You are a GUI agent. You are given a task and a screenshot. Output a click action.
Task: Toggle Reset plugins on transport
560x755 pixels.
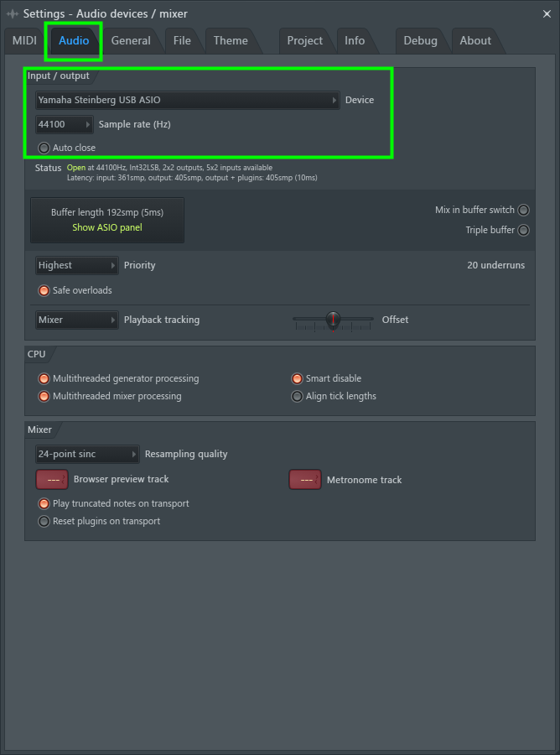pyautogui.click(x=44, y=521)
